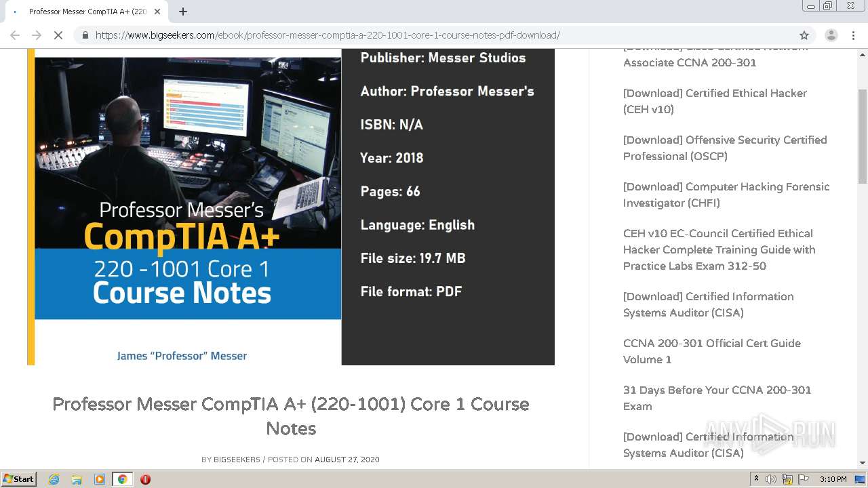868x488 pixels.
Task: Open Certified Ethical Hacker (CEH v10) link
Action: (715, 101)
